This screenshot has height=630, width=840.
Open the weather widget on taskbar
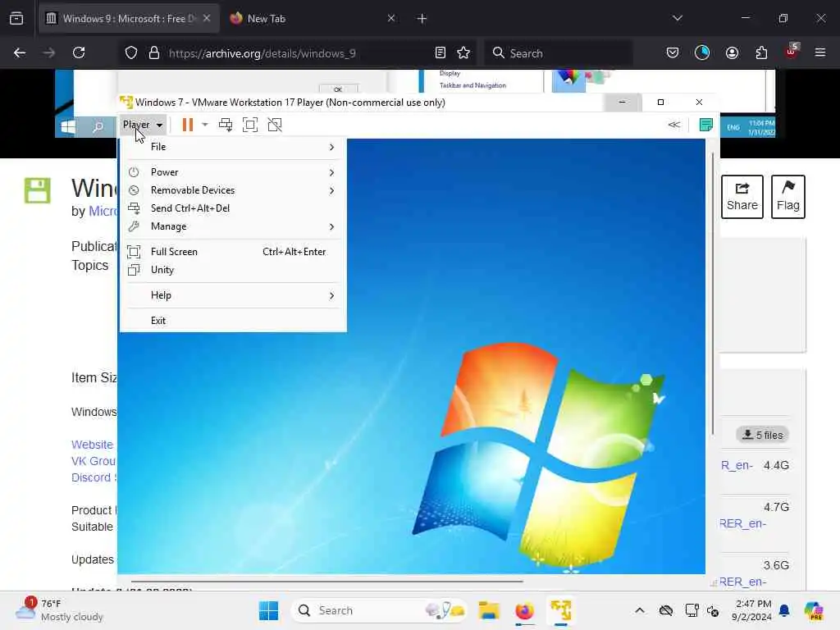[x=59, y=610]
